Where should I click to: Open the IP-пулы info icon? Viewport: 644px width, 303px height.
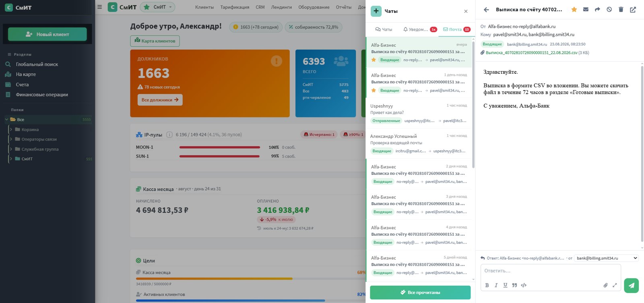click(169, 135)
